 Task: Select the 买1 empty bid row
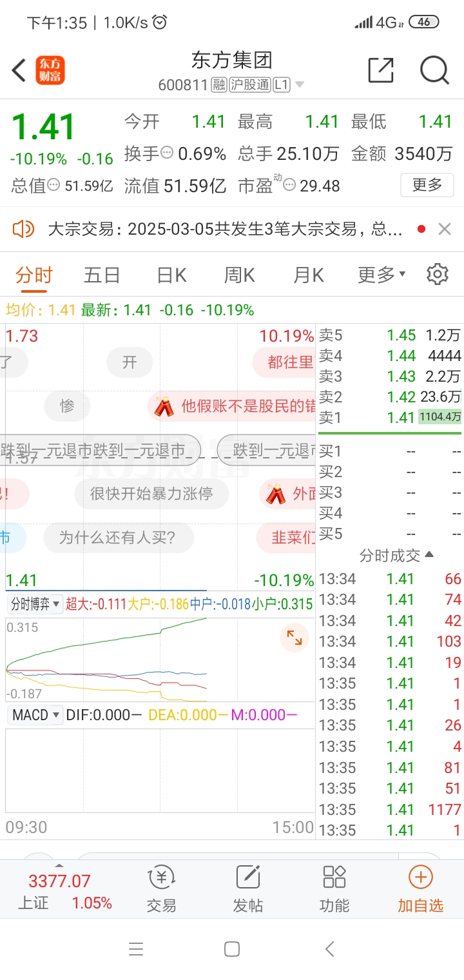click(x=390, y=451)
